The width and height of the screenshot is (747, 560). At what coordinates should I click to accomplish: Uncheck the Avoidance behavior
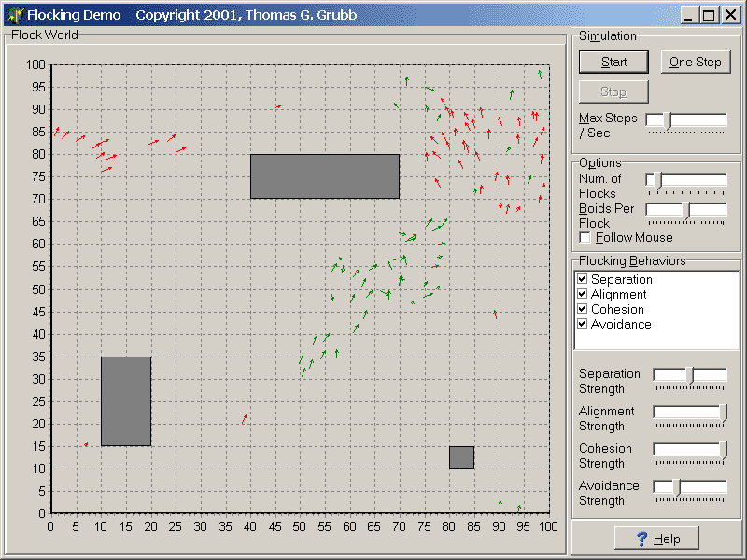click(583, 324)
